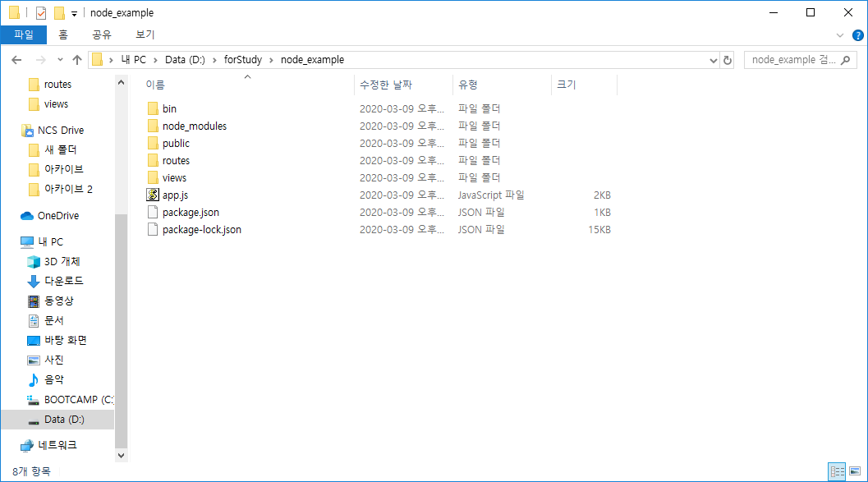The width and height of the screenshot is (868, 482).
Task: Sort by the 유형 column header
Action: coord(468,85)
